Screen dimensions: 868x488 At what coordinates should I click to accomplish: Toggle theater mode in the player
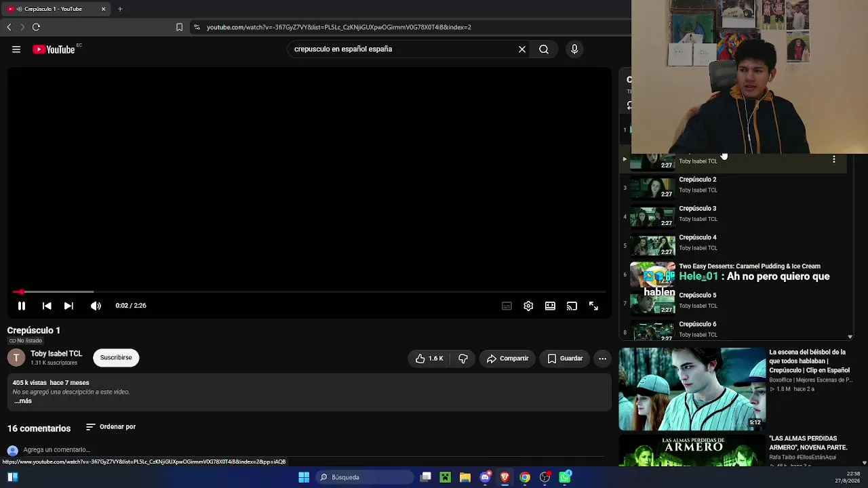tap(550, 306)
